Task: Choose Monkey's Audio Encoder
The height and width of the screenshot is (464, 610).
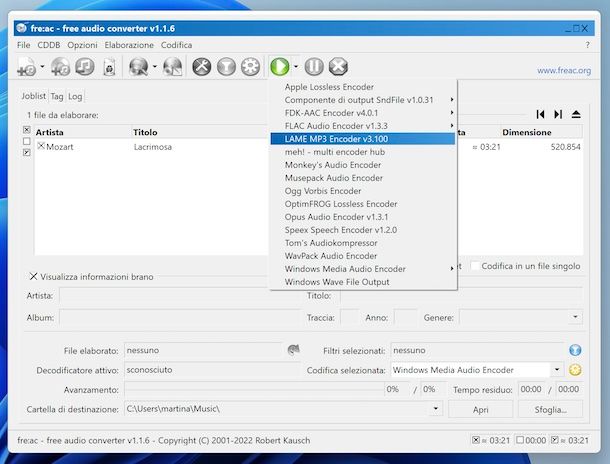Action: (x=363, y=165)
